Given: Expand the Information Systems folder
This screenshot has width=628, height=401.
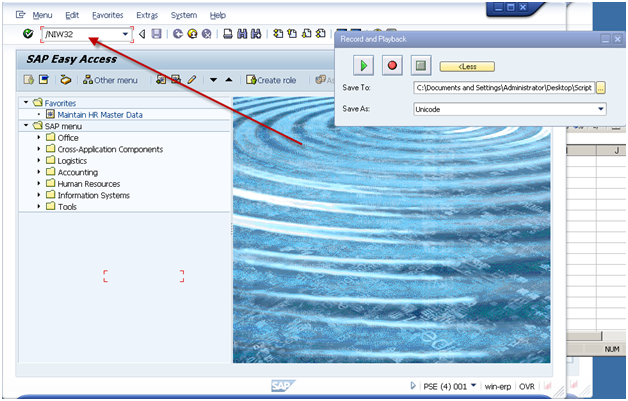Looking at the screenshot, I should (39, 195).
